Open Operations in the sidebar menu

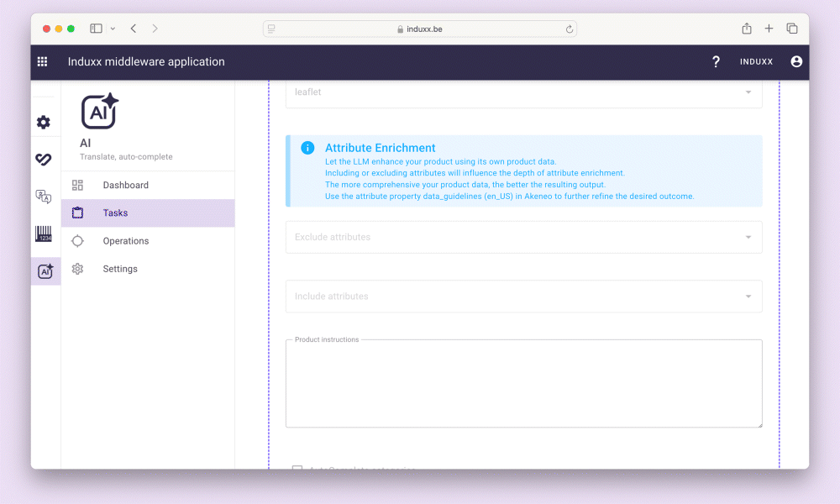point(125,241)
